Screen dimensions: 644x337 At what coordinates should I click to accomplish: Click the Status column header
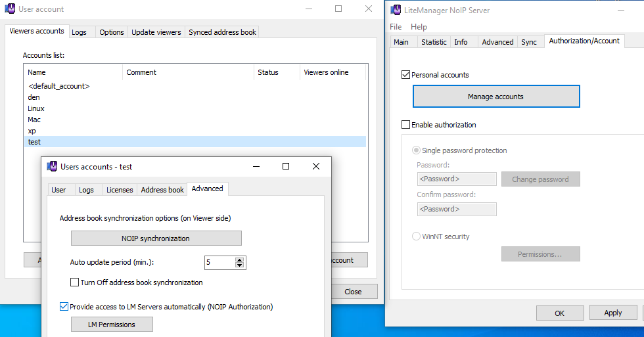coord(277,72)
